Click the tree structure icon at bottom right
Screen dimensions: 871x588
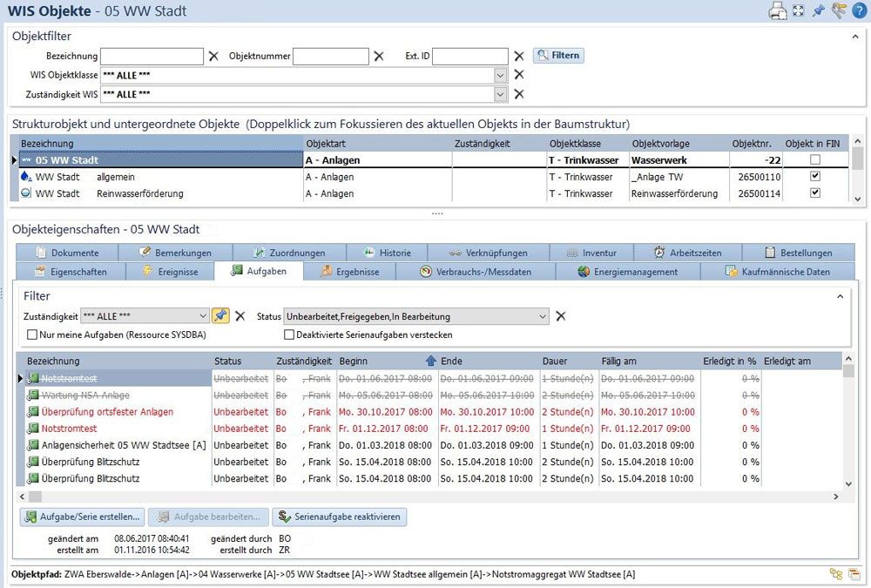click(x=836, y=574)
